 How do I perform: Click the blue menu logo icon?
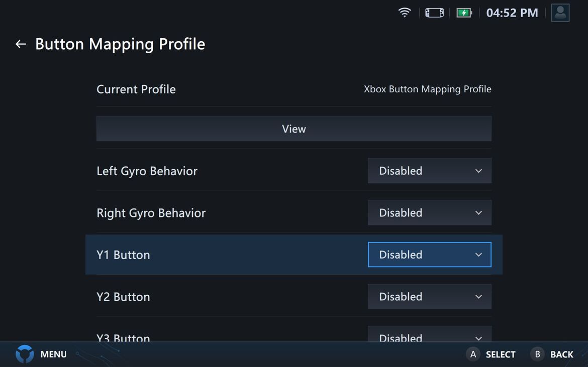click(x=25, y=354)
